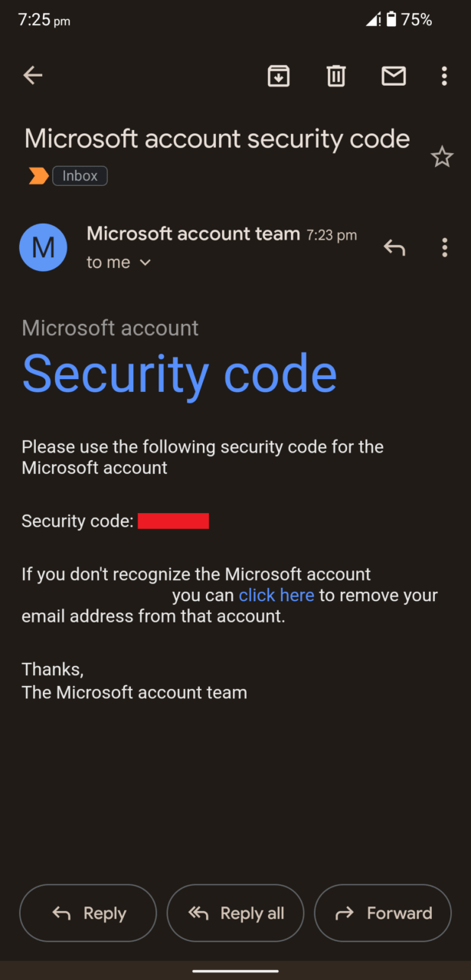Tap the email subject line

pos(217,139)
